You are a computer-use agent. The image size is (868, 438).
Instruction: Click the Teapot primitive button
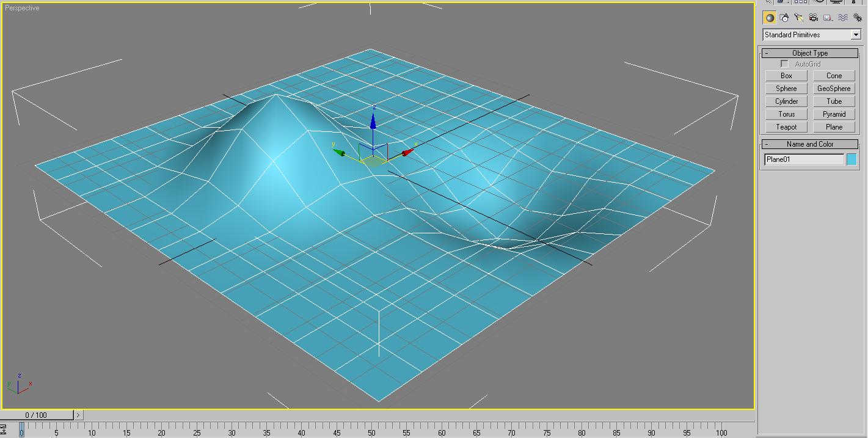[x=786, y=127]
